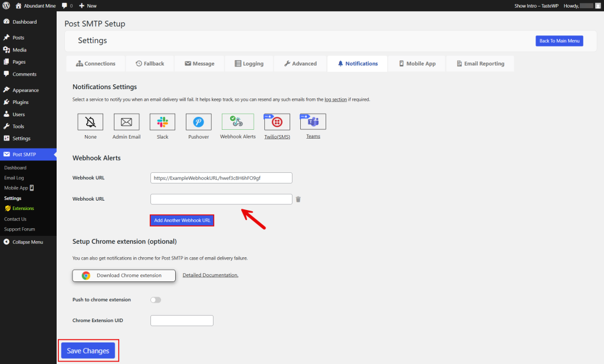Select Slack notification service icon
Viewport: 604px width, 364px height.
[x=162, y=122]
